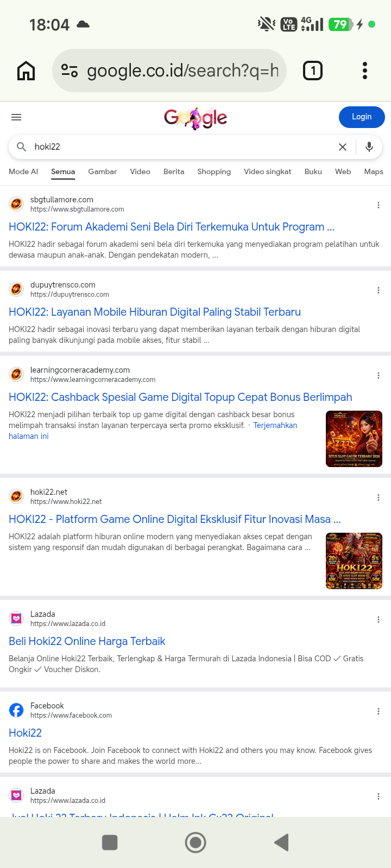Tap the Facebook logo icon
Viewport: 391px width, 868px height.
[x=16, y=710]
